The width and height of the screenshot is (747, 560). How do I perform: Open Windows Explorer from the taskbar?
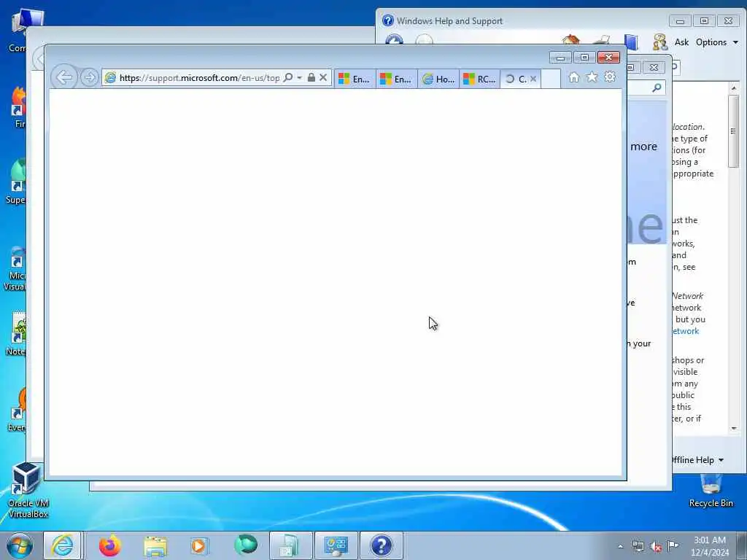pyautogui.click(x=155, y=545)
